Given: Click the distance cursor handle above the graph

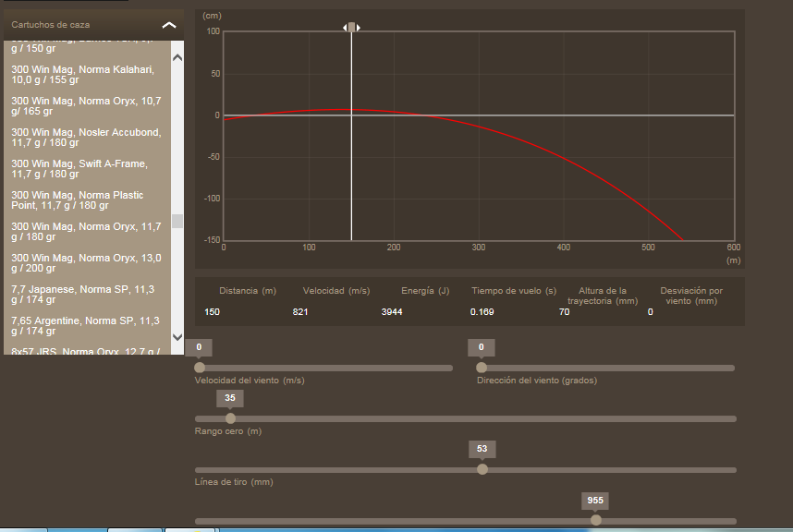Looking at the screenshot, I should (x=351, y=28).
